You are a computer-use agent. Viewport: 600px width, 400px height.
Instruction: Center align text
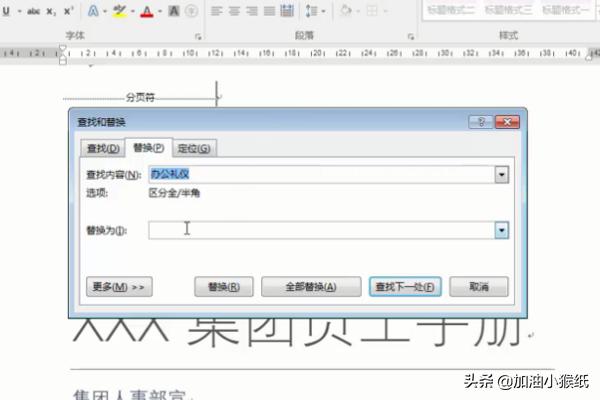[x=234, y=11]
